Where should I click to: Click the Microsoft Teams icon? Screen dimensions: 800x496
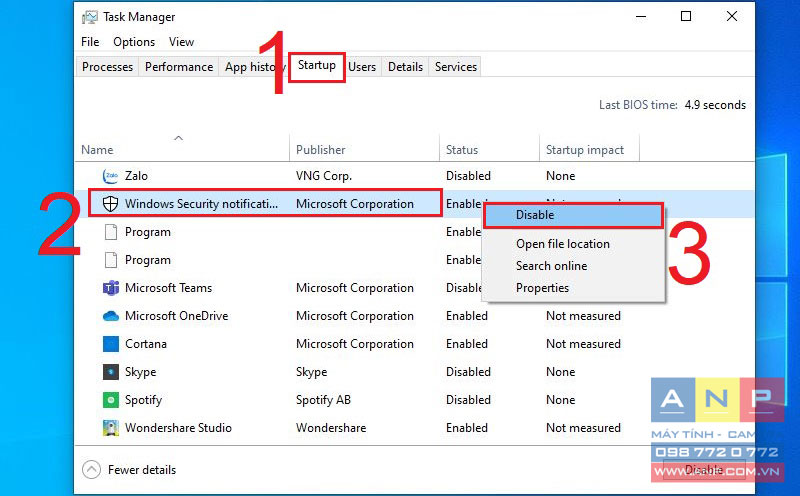[x=111, y=288]
